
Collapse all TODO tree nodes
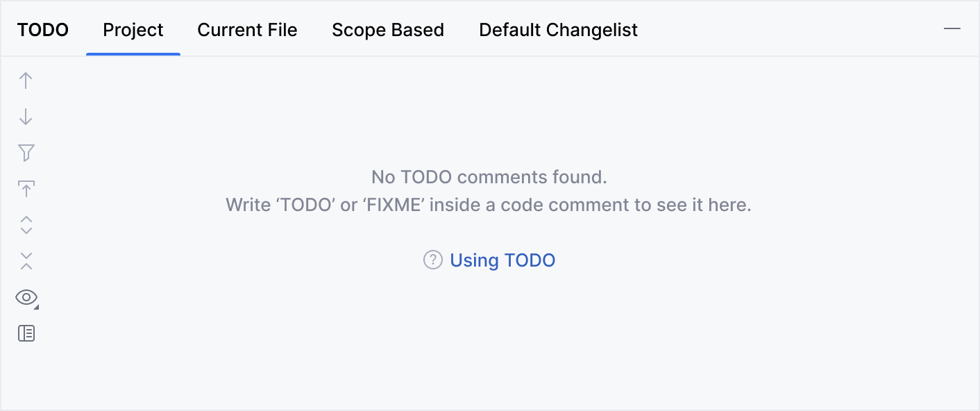[x=26, y=261]
